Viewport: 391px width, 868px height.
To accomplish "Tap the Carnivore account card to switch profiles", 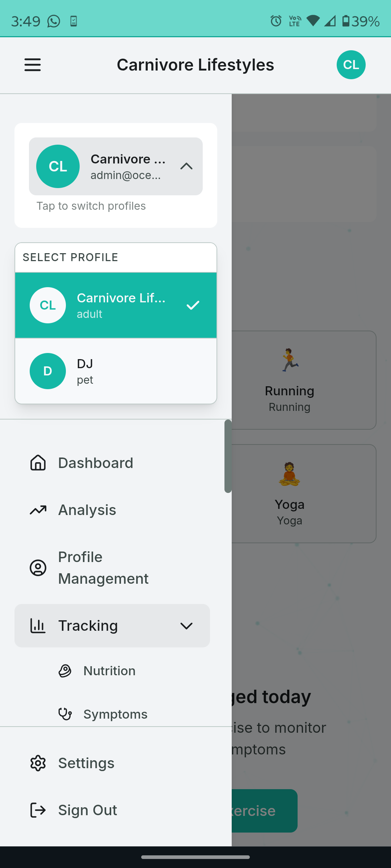I will click(x=116, y=166).
